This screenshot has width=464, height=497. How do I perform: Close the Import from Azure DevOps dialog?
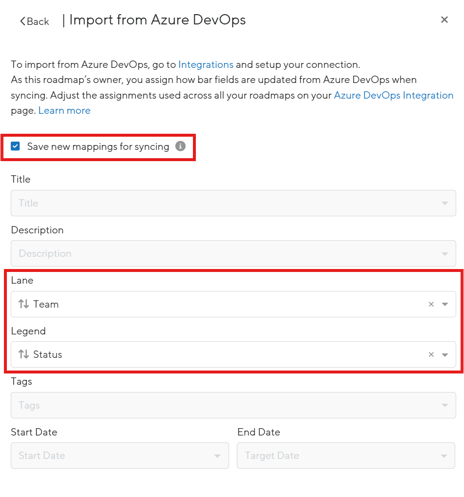coord(444,20)
